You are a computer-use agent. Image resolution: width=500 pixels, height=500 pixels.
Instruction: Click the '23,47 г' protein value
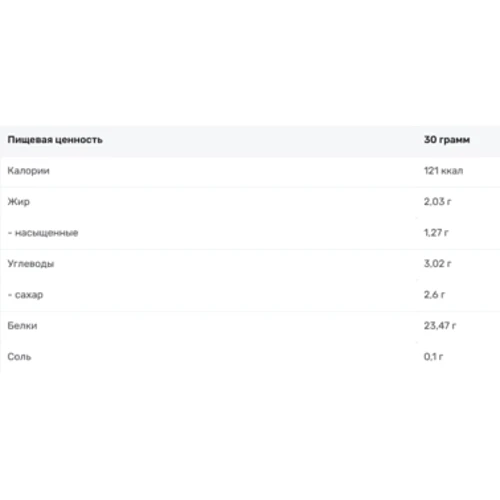pyautogui.click(x=440, y=326)
